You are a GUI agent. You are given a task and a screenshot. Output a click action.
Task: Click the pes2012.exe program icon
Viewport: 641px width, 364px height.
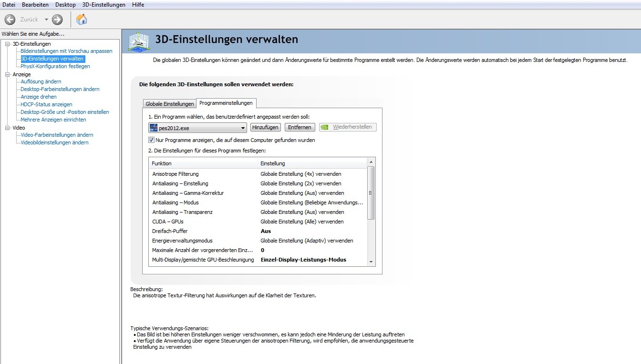pos(154,128)
